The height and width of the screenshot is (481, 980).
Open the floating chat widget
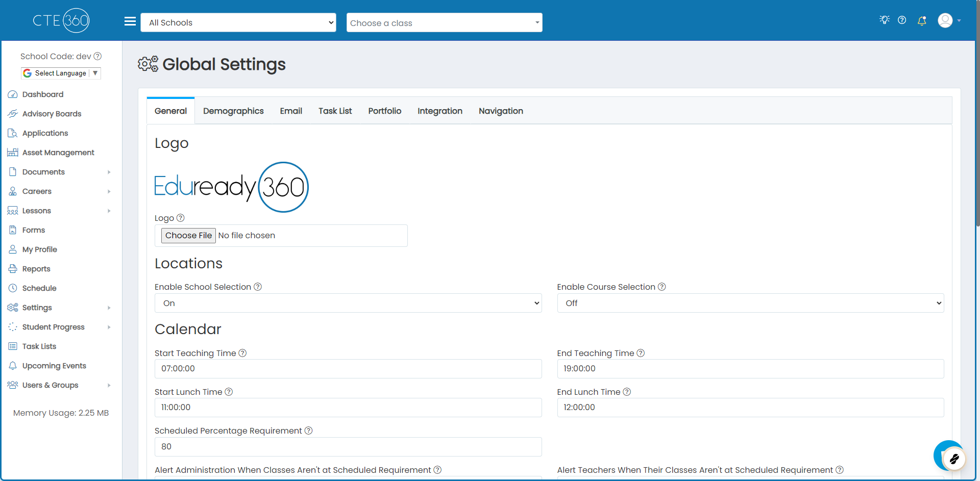(950, 457)
